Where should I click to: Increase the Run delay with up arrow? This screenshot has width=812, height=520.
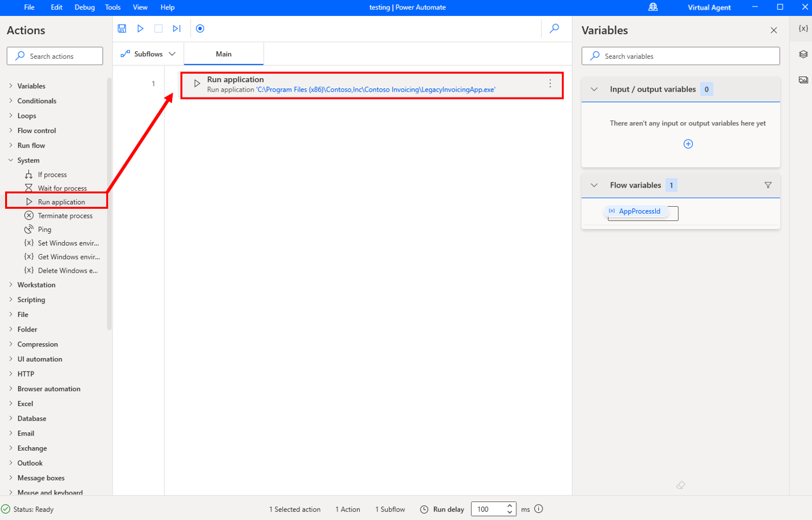(510, 506)
